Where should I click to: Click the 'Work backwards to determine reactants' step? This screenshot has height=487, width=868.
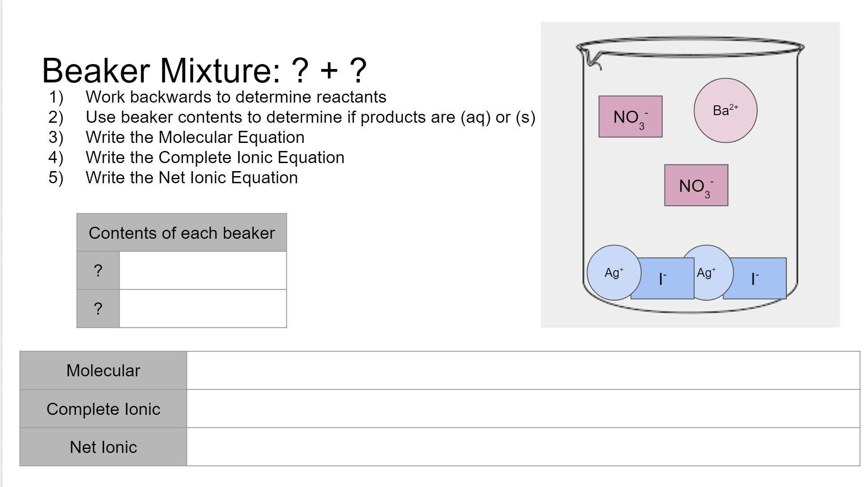pyautogui.click(x=236, y=97)
